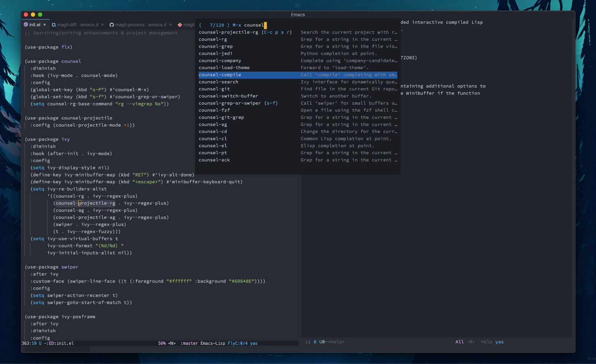Screen dimensions: 596x364
Task: Click the yas snippet indicator in the modeline
Action: coord(254,343)
